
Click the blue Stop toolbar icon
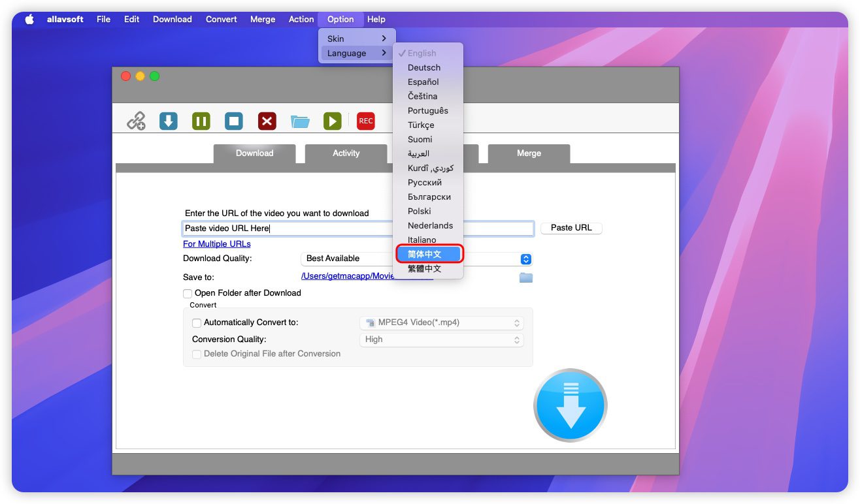point(234,121)
